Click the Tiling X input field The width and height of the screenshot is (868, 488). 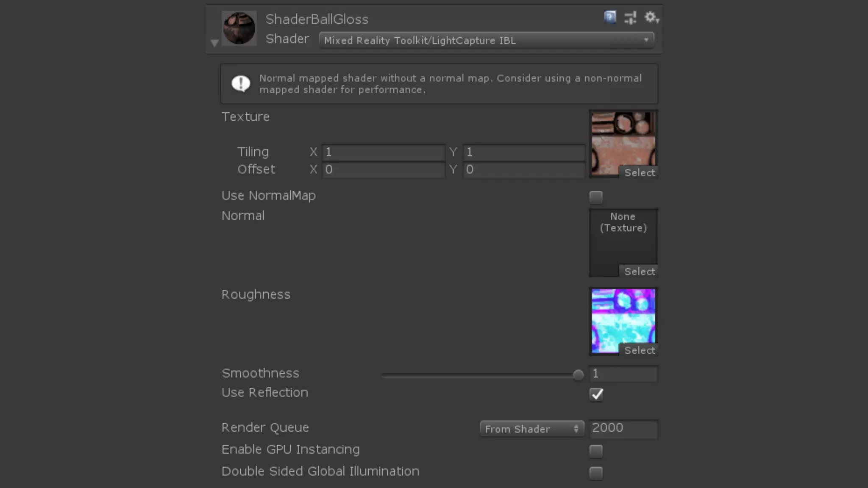[383, 152]
